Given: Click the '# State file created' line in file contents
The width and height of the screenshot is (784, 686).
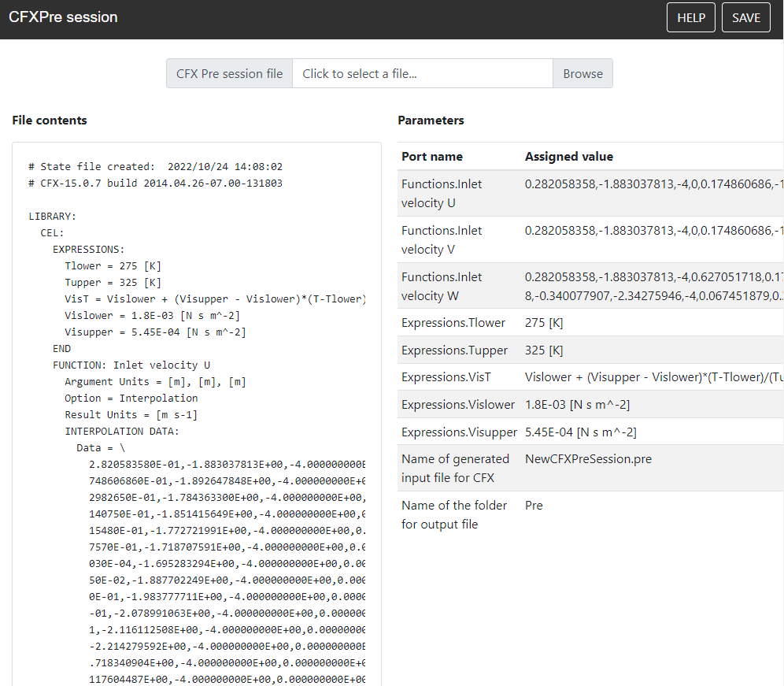Looking at the screenshot, I should pos(155,167).
